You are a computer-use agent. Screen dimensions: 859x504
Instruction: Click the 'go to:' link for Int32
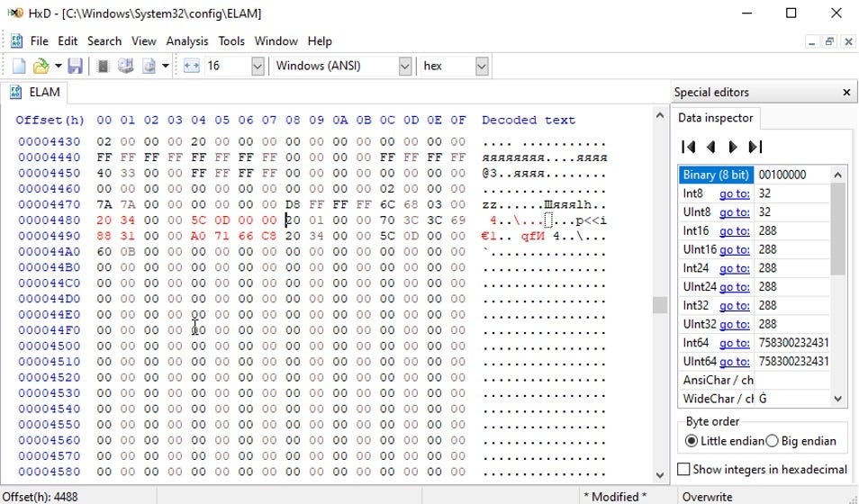click(x=734, y=305)
